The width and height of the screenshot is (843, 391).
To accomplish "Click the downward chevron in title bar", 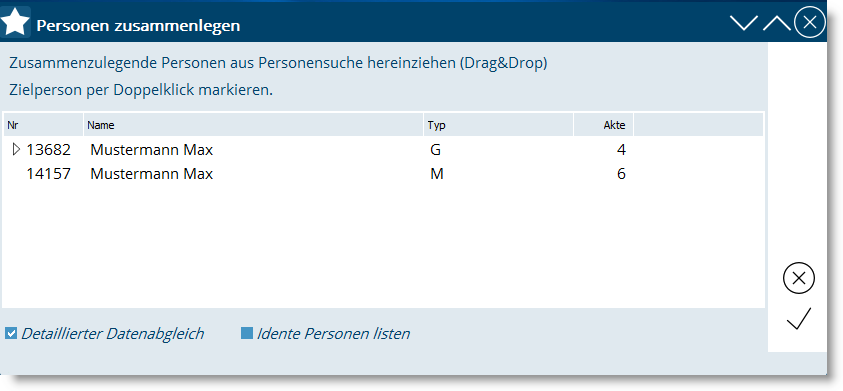I will [744, 23].
